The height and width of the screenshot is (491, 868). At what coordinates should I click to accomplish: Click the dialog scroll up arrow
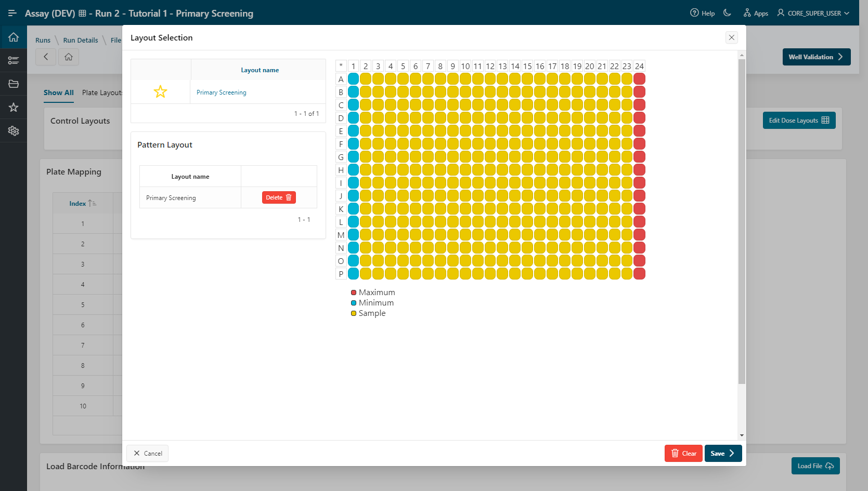(x=742, y=55)
